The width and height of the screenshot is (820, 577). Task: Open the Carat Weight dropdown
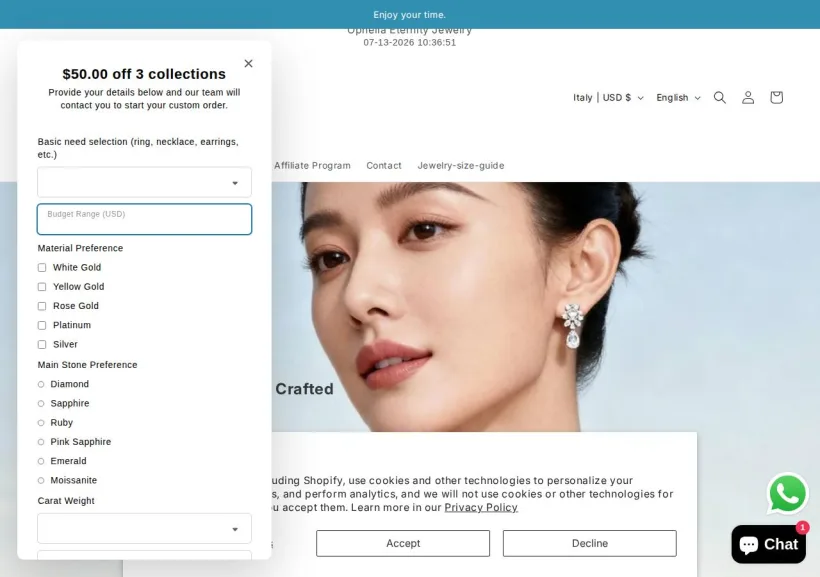[144, 528]
